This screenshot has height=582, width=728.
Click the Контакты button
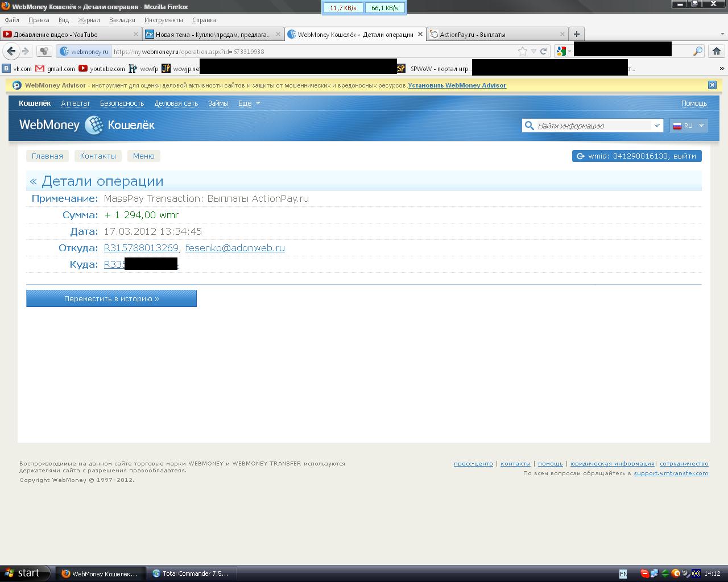point(98,156)
